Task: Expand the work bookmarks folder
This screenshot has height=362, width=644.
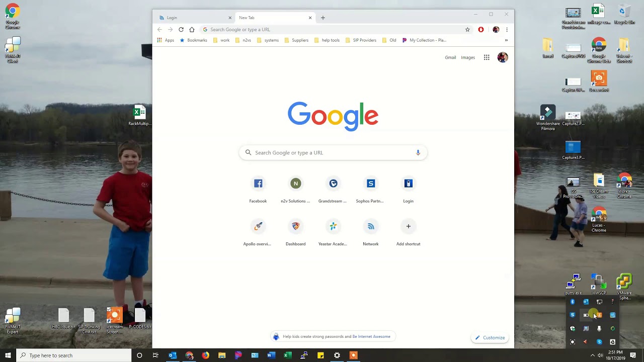Action: click(x=221, y=40)
